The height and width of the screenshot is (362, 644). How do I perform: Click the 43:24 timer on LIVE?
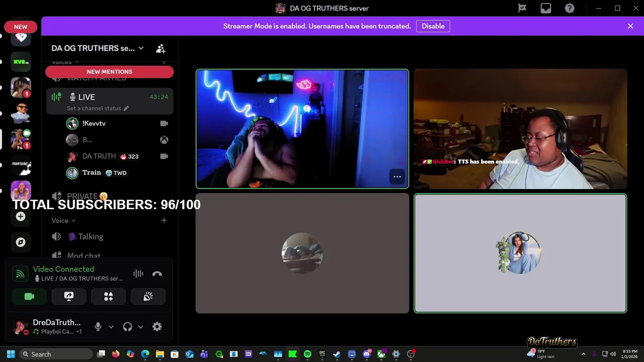[159, 97]
